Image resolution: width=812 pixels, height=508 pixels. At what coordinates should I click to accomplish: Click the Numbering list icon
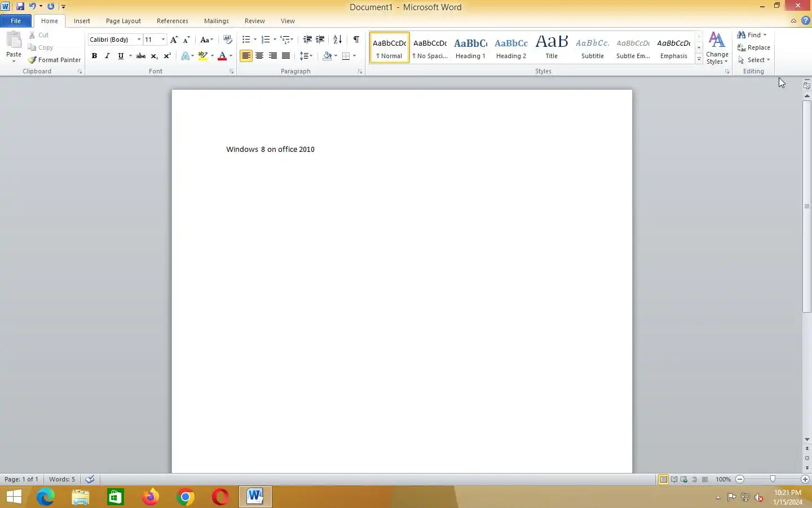(266, 40)
